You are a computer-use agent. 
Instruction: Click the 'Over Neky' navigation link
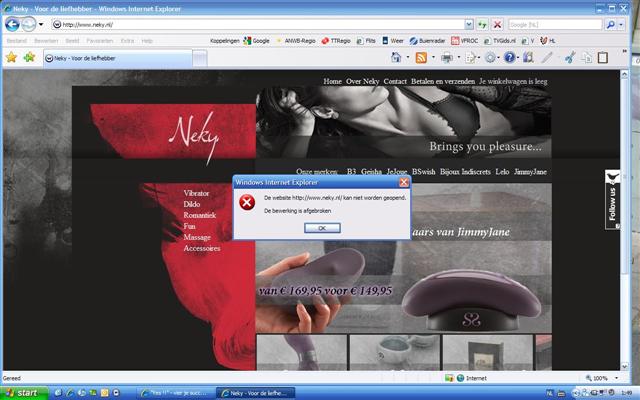point(362,81)
